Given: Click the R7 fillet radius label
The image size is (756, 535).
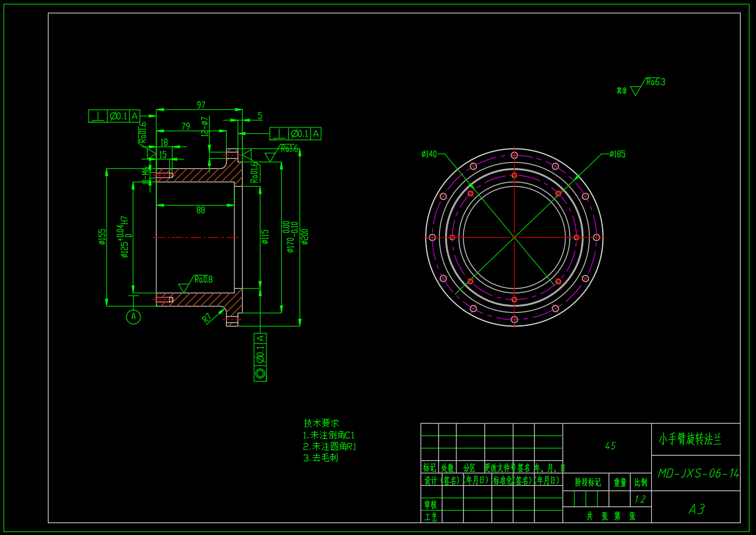Looking at the screenshot, I should [207, 318].
